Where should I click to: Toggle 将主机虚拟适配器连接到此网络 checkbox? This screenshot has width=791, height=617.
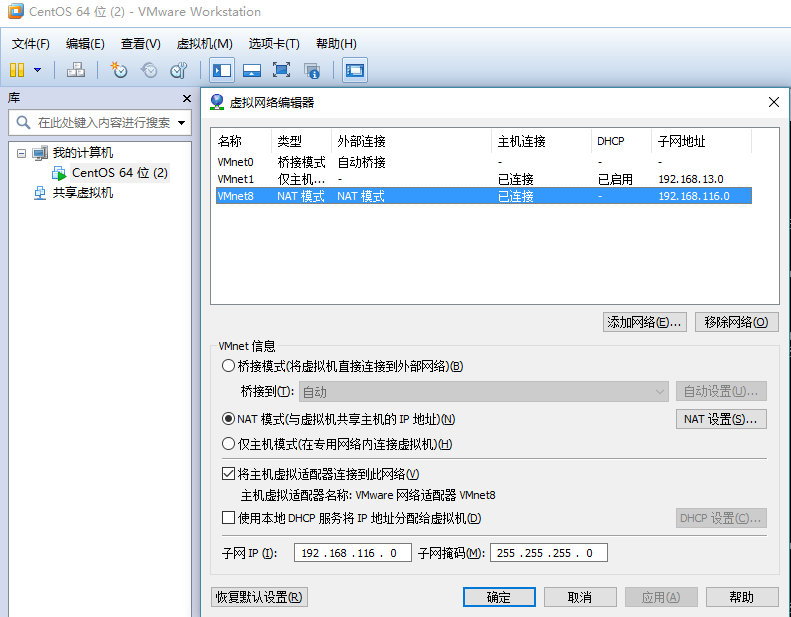[229, 473]
